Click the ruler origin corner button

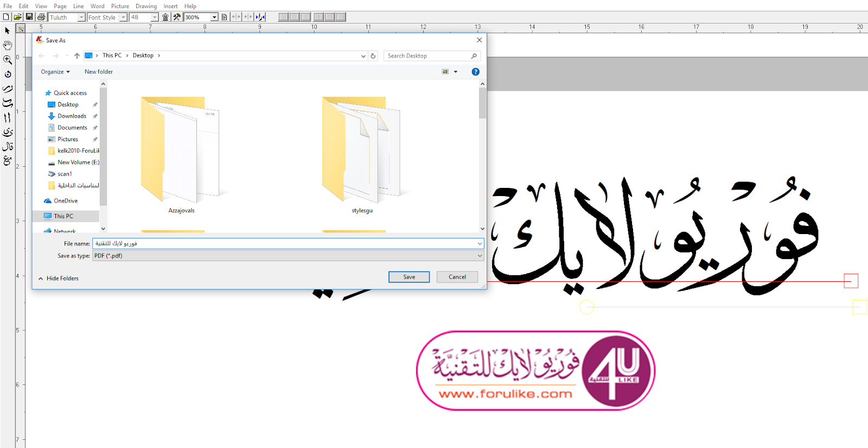click(21, 29)
